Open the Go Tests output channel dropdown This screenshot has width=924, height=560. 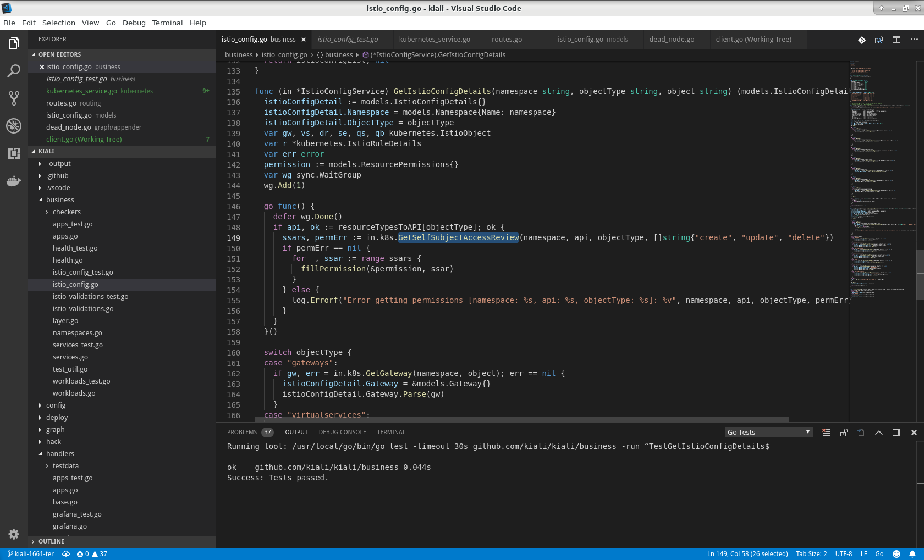pyautogui.click(x=768, y=432)
